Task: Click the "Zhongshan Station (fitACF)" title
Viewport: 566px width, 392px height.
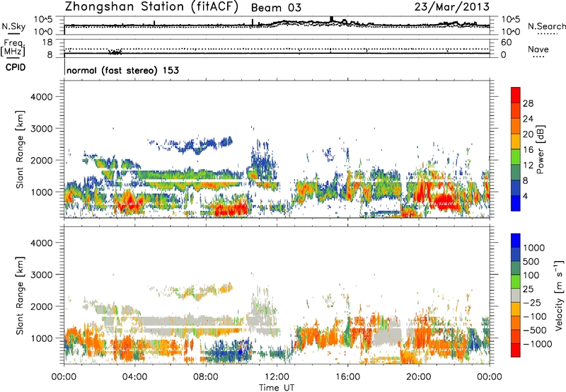Action: coord(151,7)
